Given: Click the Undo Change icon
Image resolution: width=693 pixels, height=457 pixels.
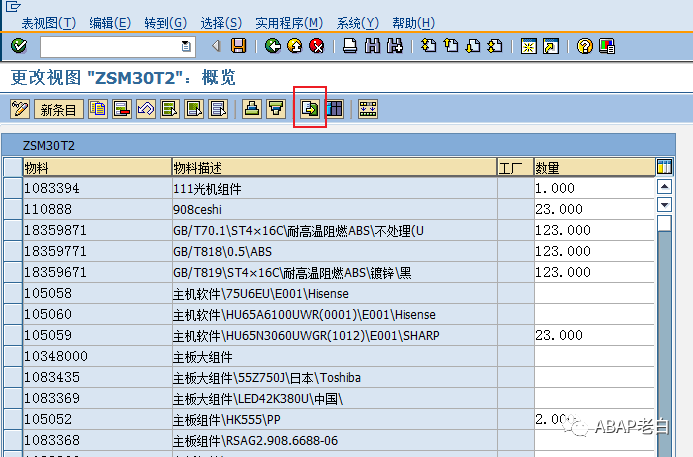Looking at the screenshot, I should click(146, 109).
